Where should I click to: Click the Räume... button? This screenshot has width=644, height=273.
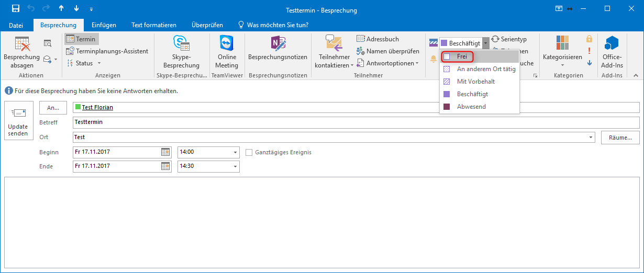coord(620,137)
